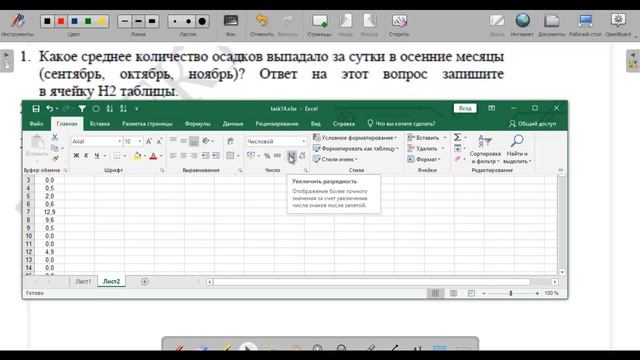Click the Excel save icon in quick access
This screenshot has height=360, width=640.
[x=36, y=109]
